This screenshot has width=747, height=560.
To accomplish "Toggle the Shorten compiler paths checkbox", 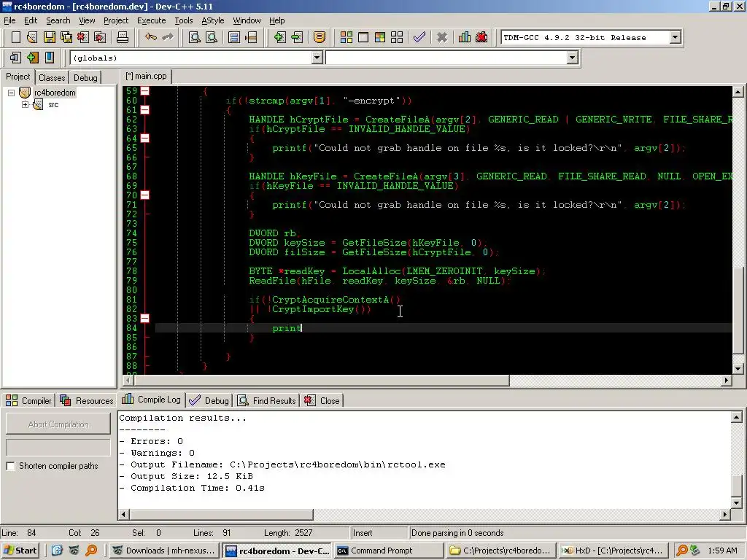I will pyautogui.click(x=10, y=466).
